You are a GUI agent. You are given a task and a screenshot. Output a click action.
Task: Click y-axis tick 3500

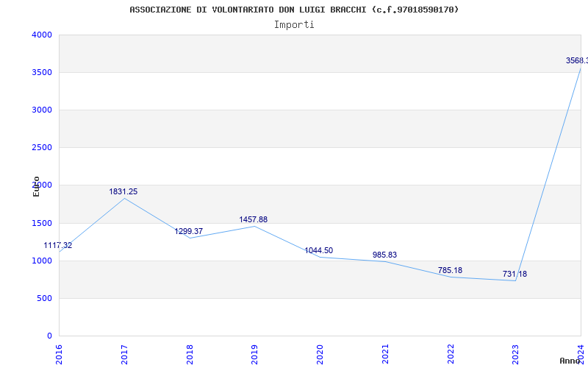(42, 72)
